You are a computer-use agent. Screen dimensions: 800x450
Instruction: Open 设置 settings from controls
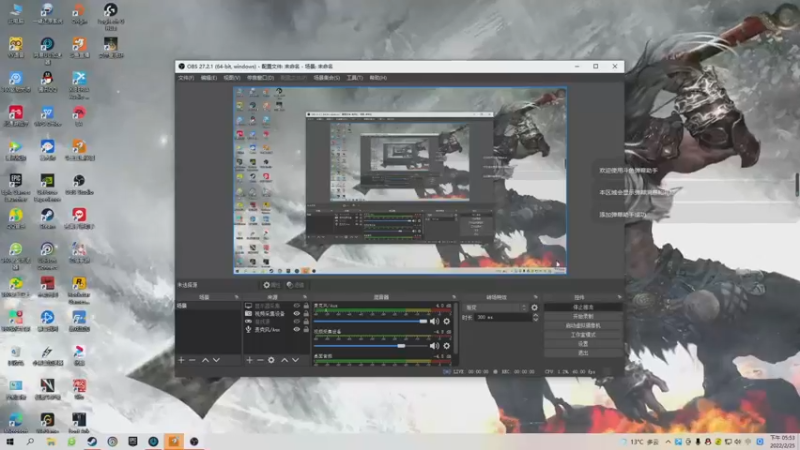583,344
